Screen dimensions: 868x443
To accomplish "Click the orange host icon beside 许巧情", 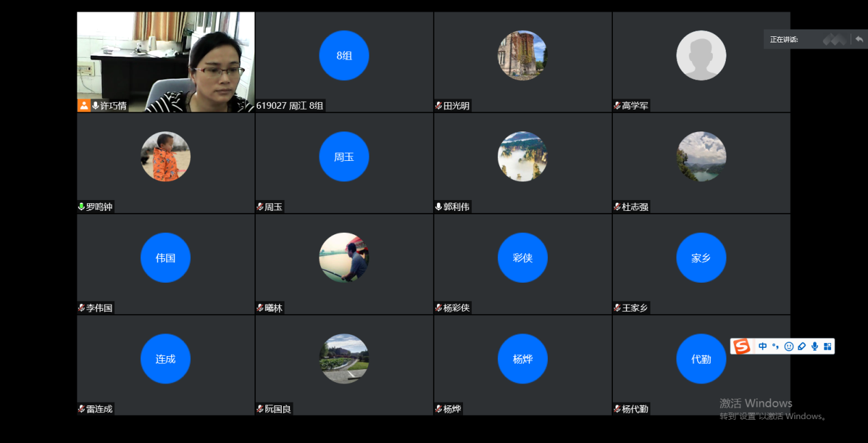I will pos(83,105).
